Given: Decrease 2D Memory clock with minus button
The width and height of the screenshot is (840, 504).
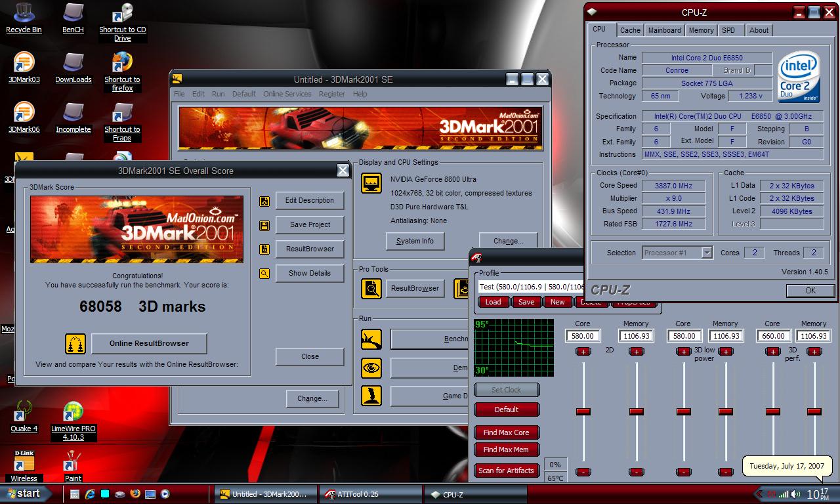Looking at the screenshot, I should tap(636, 472).
